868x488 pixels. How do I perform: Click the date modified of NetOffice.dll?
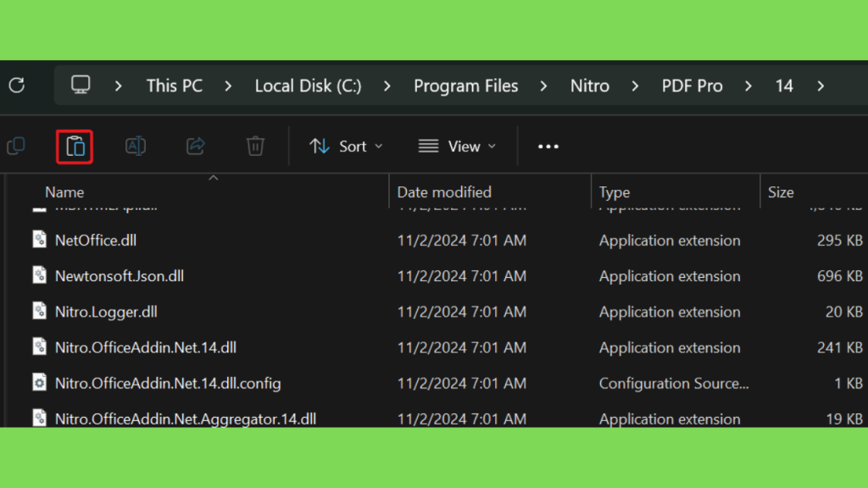(x=462, y=240)
